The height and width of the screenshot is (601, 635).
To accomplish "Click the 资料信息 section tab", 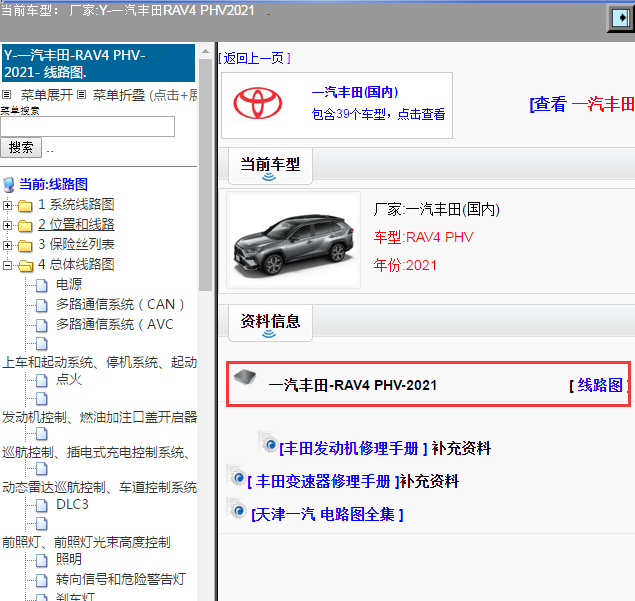I will 270,323.
